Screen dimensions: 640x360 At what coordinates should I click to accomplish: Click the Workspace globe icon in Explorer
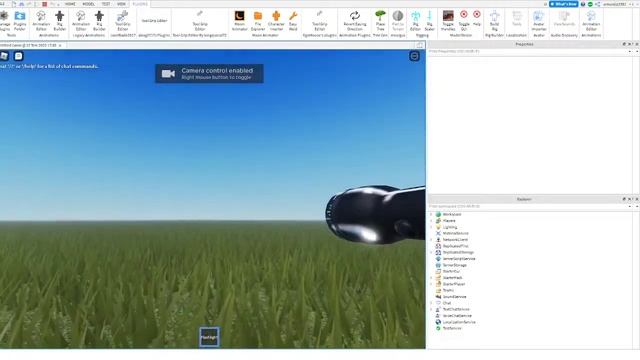pyautogui.click(x=438, y=214)
